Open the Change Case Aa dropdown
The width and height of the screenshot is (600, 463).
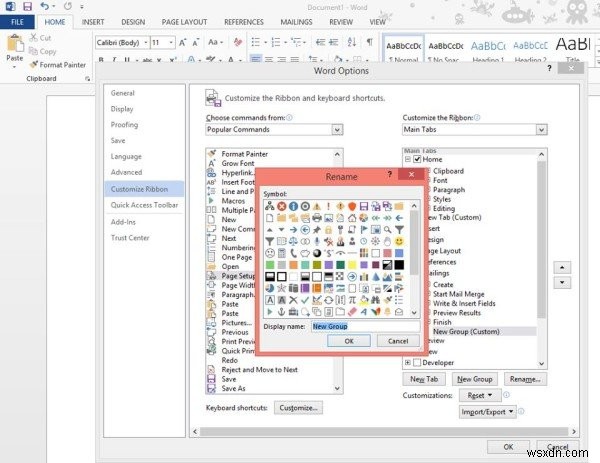(x=215, y=42)
